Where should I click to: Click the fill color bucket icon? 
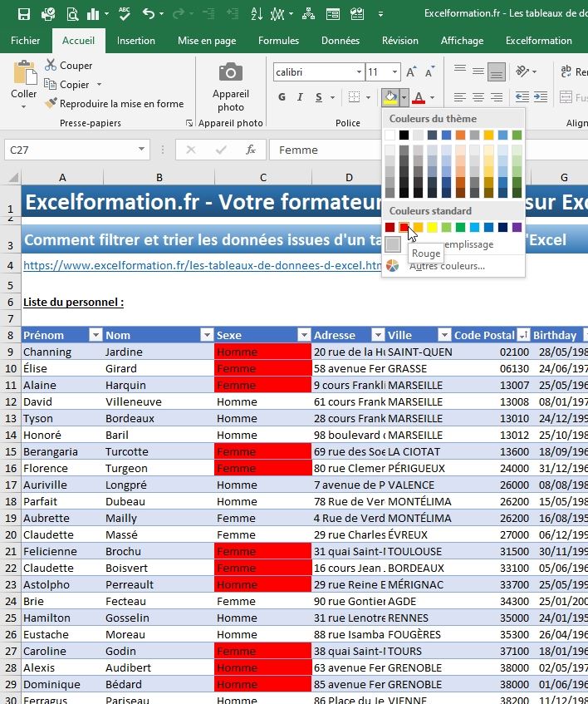click(x=390, y=97)
